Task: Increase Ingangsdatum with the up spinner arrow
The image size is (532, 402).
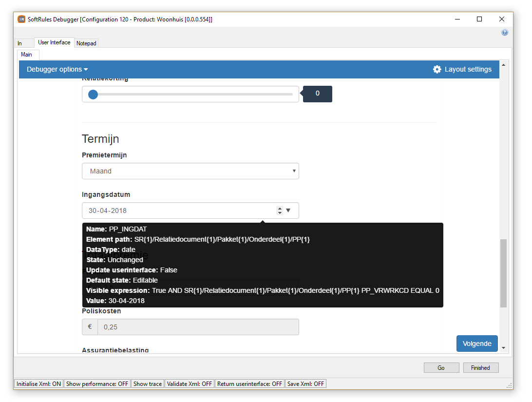Action: tap(280, 208)
